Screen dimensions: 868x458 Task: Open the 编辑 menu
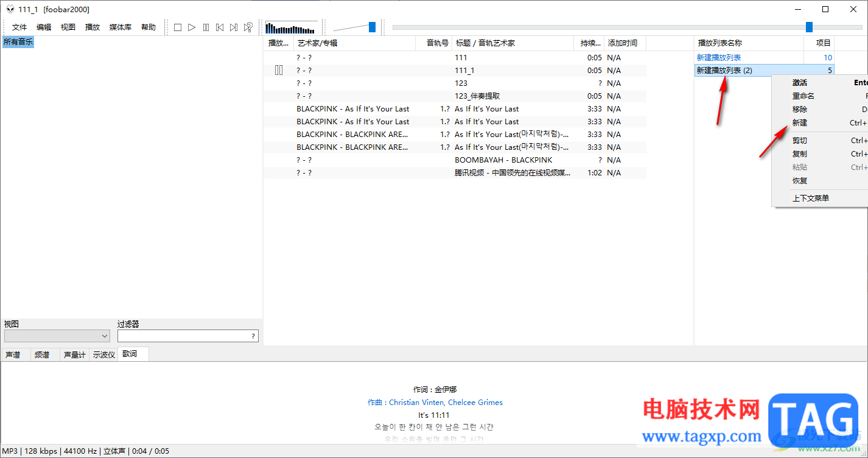(44, 27)
